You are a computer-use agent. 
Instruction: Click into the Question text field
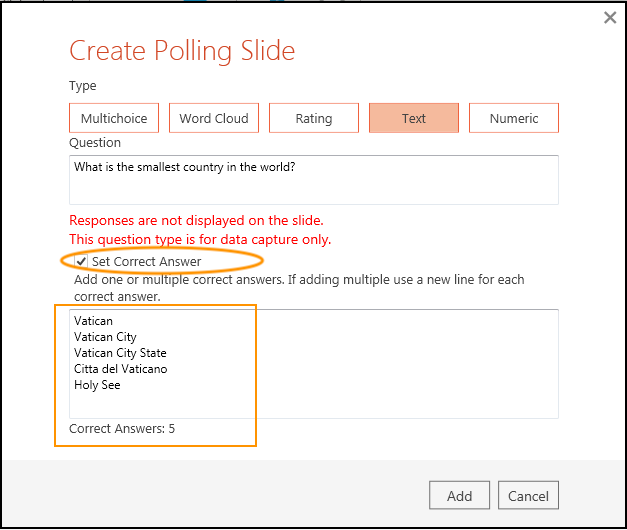click(314, 180)
